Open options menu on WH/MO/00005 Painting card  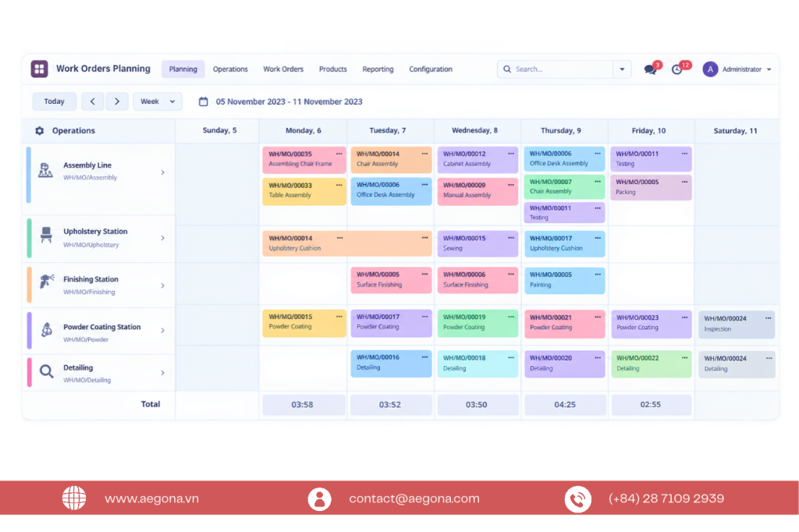click(598, 274)
